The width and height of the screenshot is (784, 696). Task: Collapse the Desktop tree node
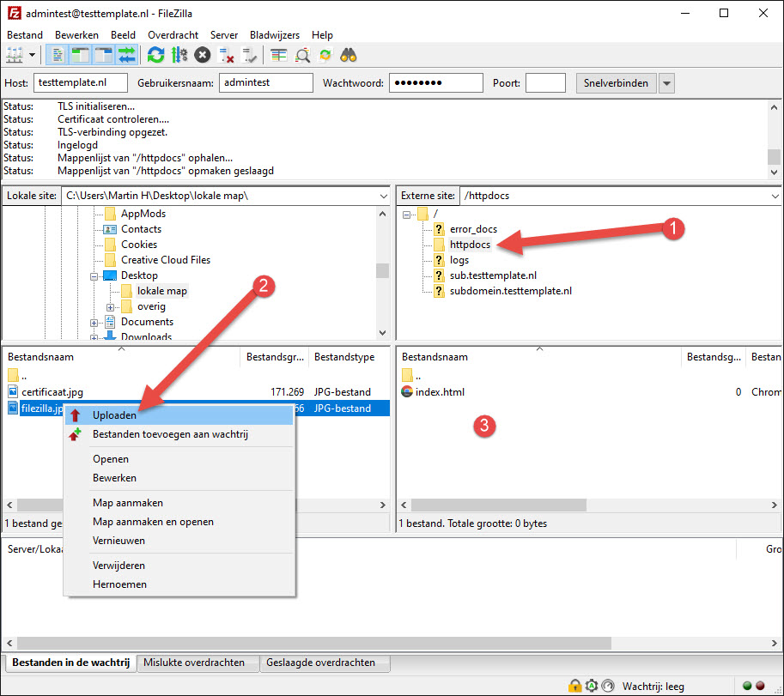(x=94, y=276)
